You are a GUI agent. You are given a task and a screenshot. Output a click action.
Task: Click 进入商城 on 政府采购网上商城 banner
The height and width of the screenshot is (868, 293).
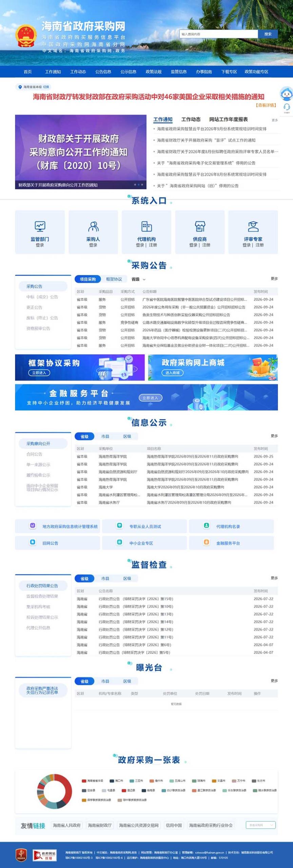(x=173, y=373)
